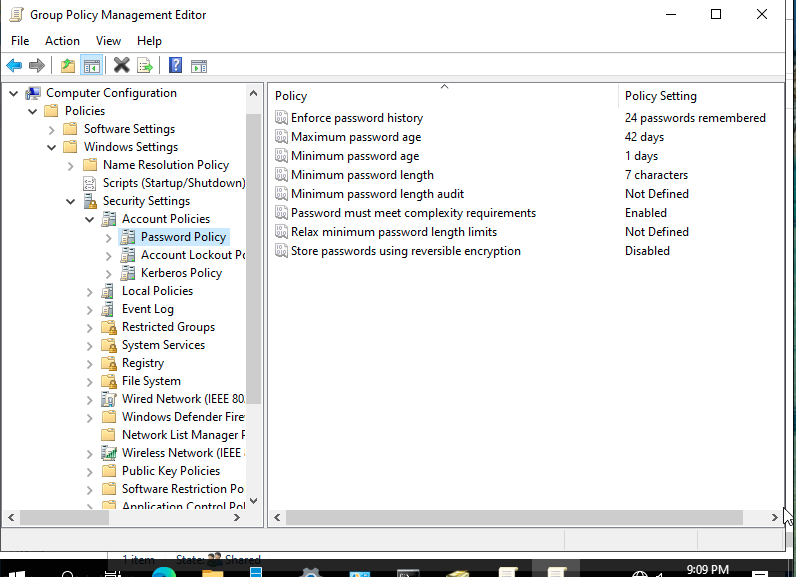Click the 9:09 PM taskbar clock
Screen dimensions: 796x577
pyautogui.click(x=708, y=569)
